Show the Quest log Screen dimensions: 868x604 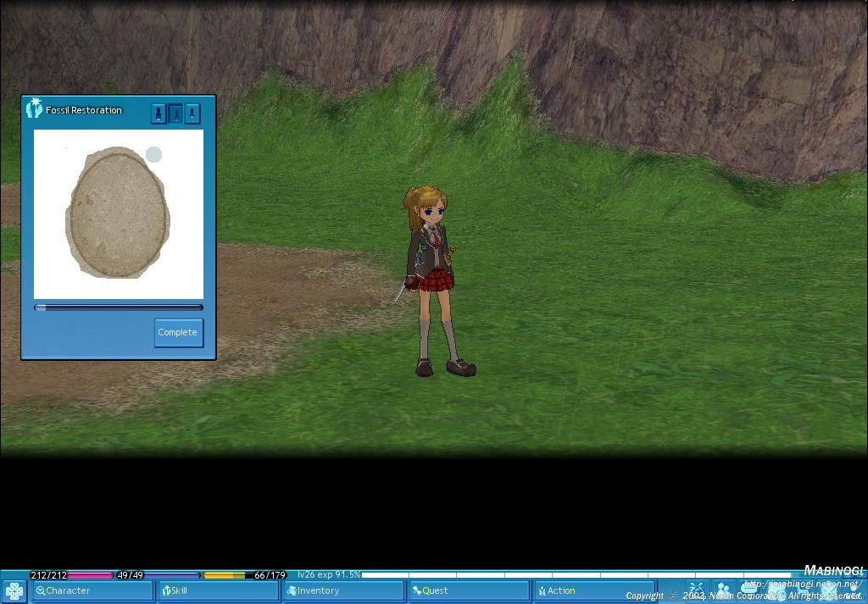469,591
